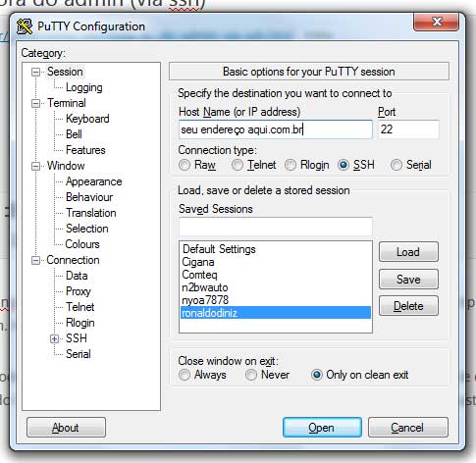Open the Behaviour settings category
476x463 pixels.
[89, 197]
